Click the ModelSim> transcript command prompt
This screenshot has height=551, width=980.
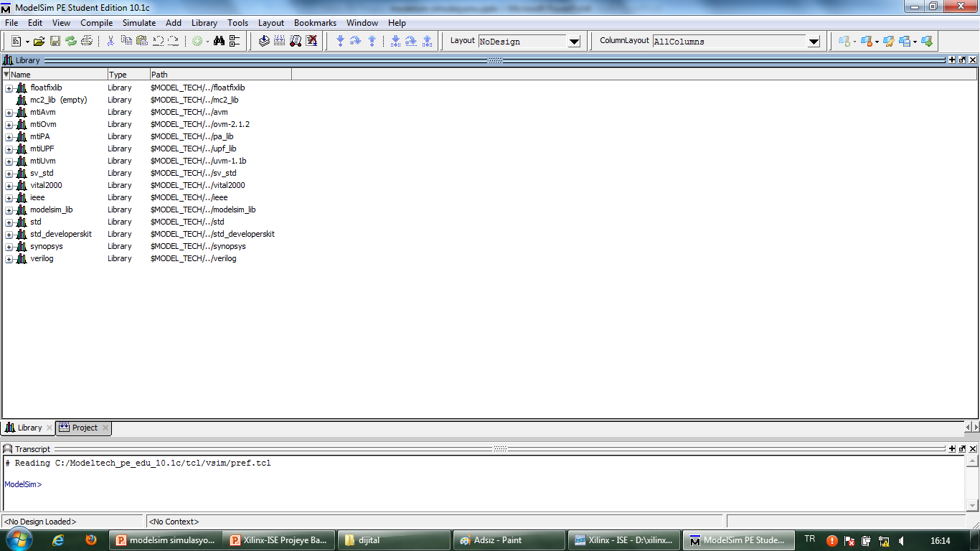[x=23, y=484]
